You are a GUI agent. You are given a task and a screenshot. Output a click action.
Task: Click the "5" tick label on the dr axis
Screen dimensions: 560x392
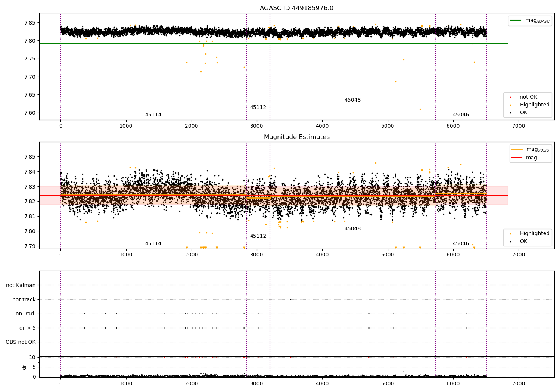[34, 367]
